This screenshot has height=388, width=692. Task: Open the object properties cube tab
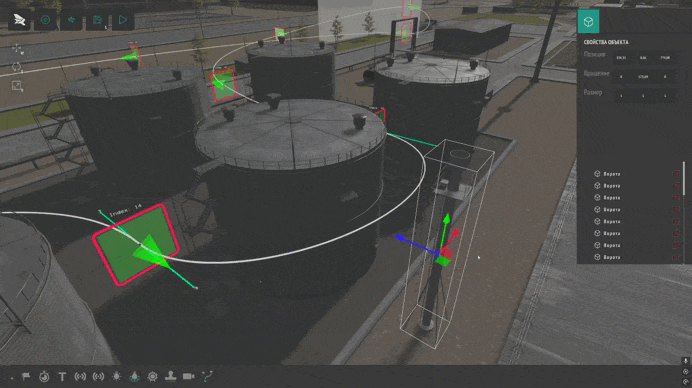pos(588,21)
